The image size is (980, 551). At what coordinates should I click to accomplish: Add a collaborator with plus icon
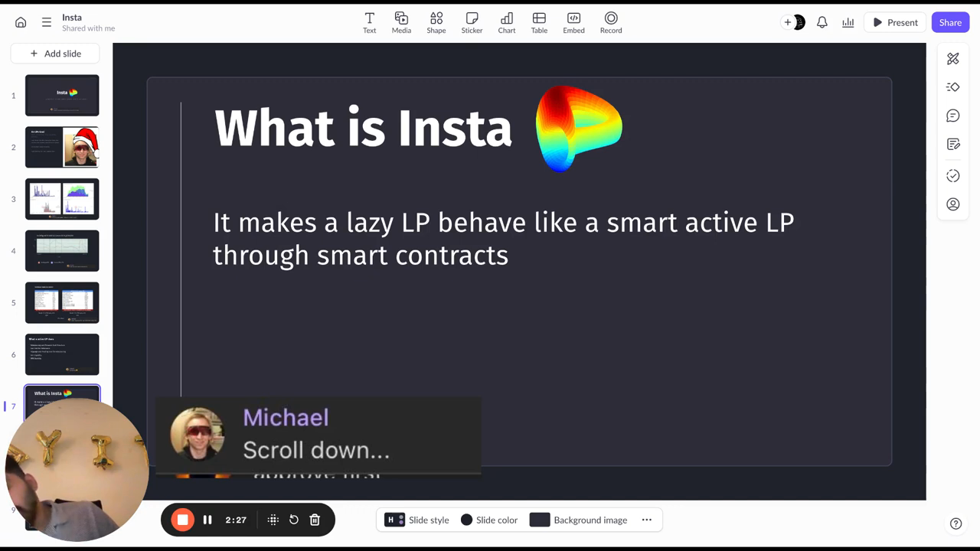[787, 23]
